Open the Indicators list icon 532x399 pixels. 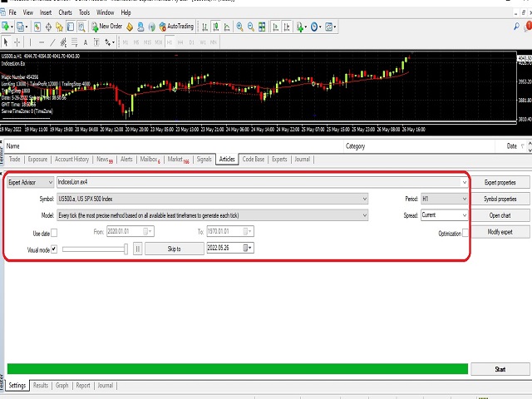coord(300,27)
